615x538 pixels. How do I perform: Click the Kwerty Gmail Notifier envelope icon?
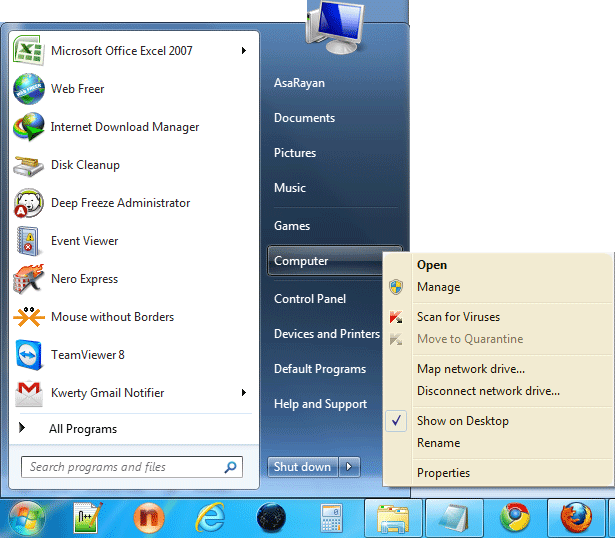[29, 393]
